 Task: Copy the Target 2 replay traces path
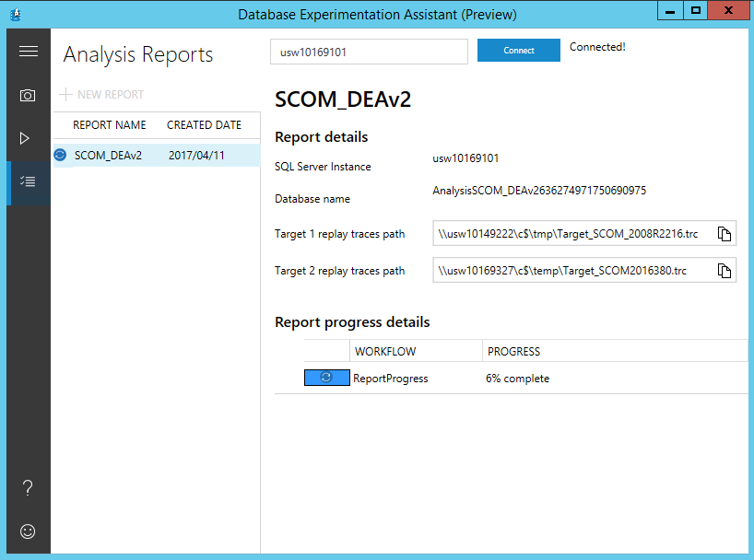point(725,271)
